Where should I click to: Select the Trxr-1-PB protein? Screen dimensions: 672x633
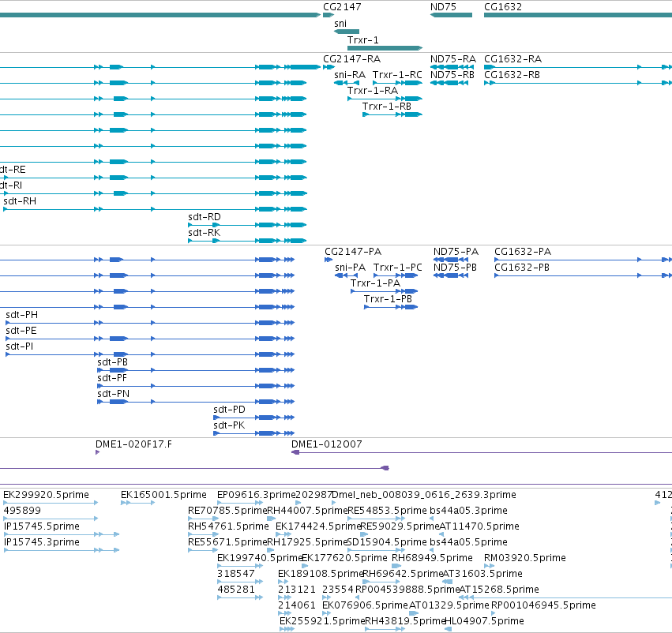(391, 307)
